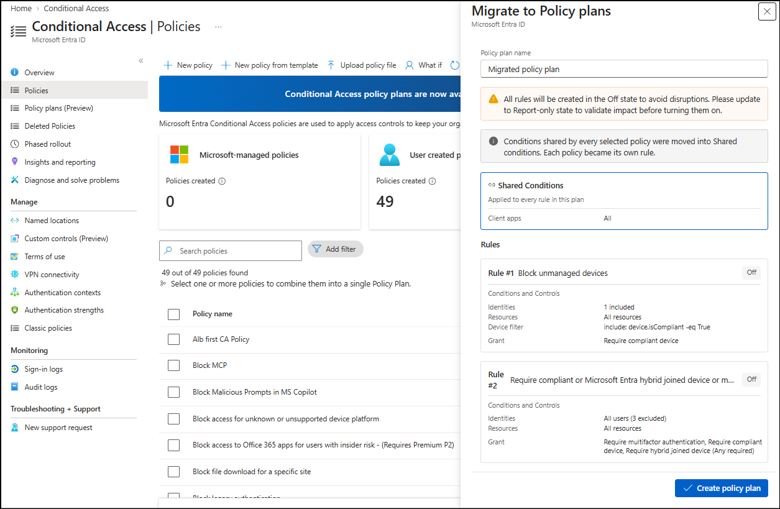Click the Phased rollout clock icon
This screenshot has height=509, width=780.
click(14, 144)
